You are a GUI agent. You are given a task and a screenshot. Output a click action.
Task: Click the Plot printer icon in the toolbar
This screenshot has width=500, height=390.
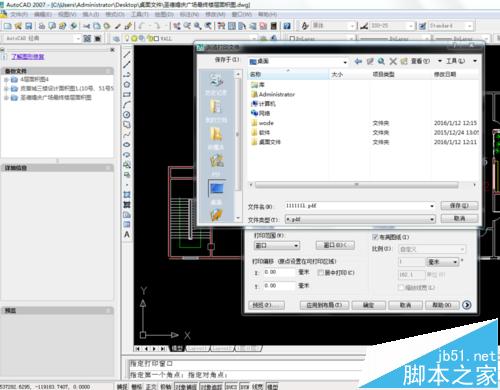(42, 26)
